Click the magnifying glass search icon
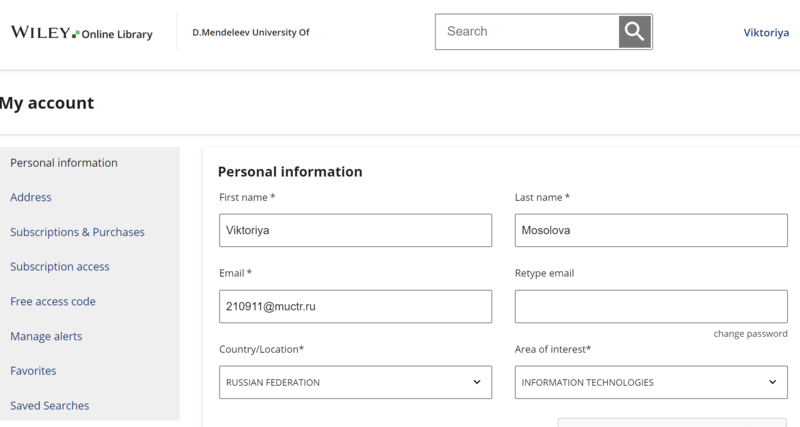 (x=635, y=32)
